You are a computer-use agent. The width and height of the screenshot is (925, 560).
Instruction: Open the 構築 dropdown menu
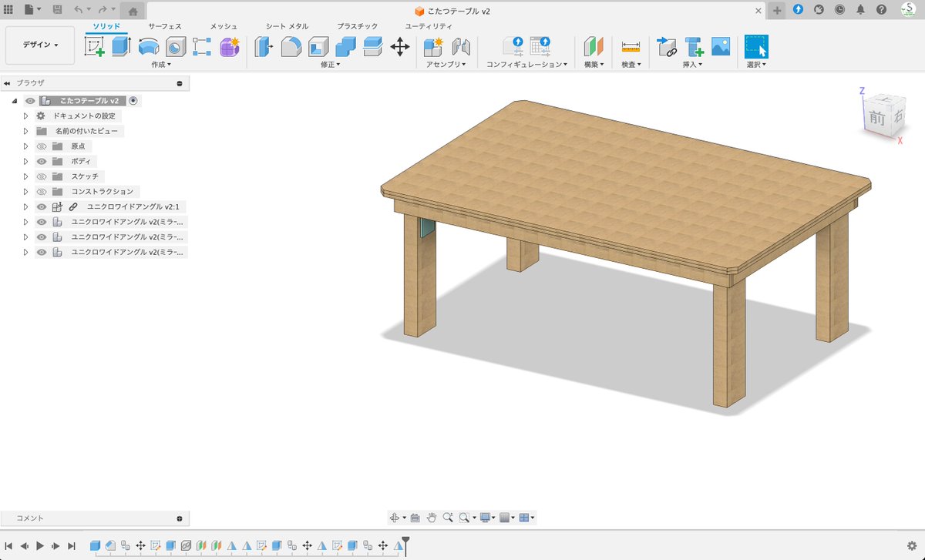(594, 65)
